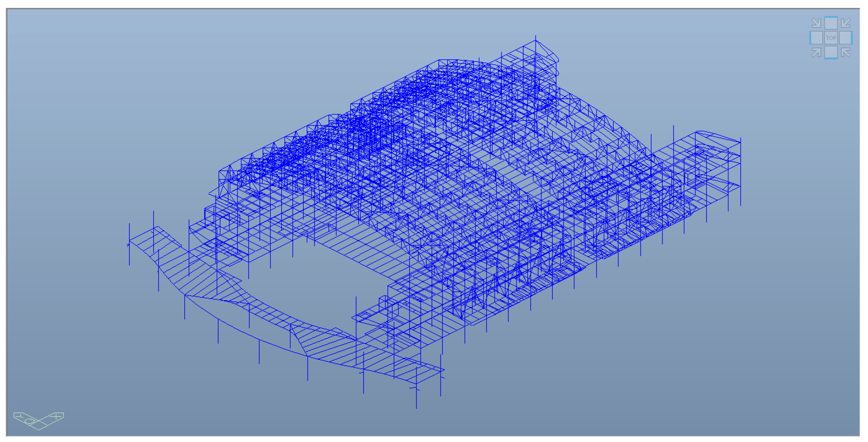
Task: Select the square right of TOP button
Action: click(x=845, y=38)
